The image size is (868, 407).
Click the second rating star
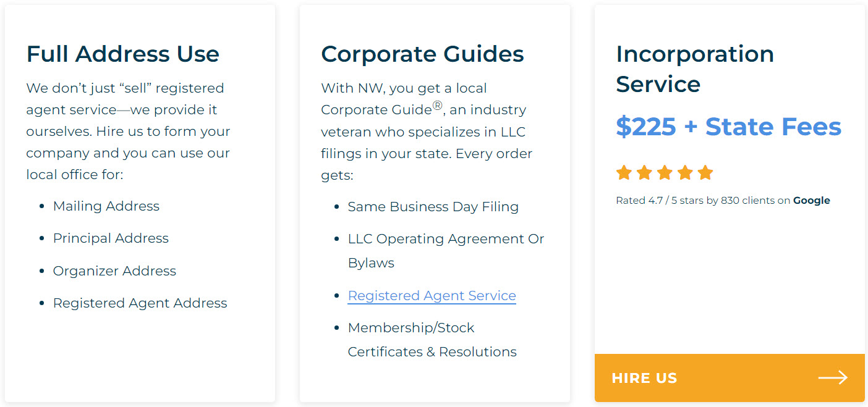[644, 172]
